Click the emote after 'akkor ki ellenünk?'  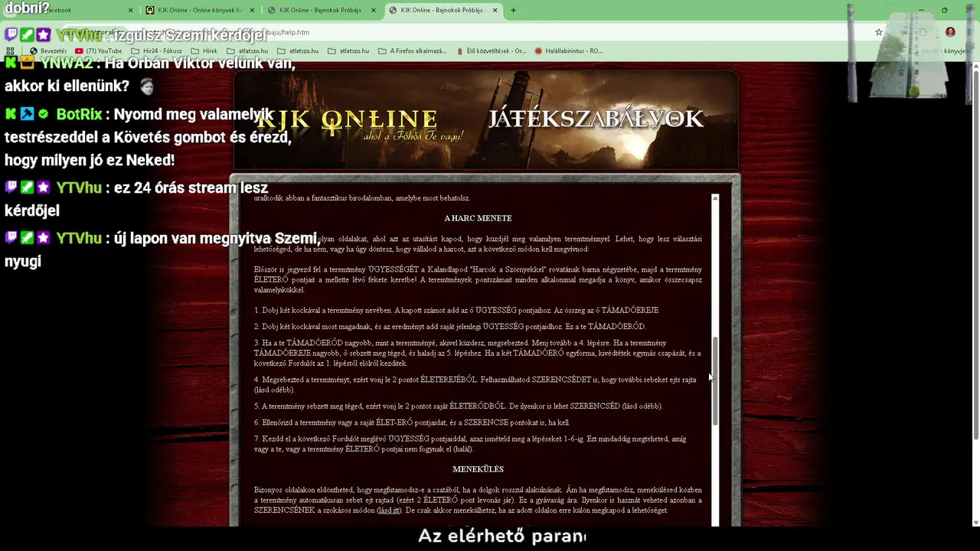(x=146, y=86)
